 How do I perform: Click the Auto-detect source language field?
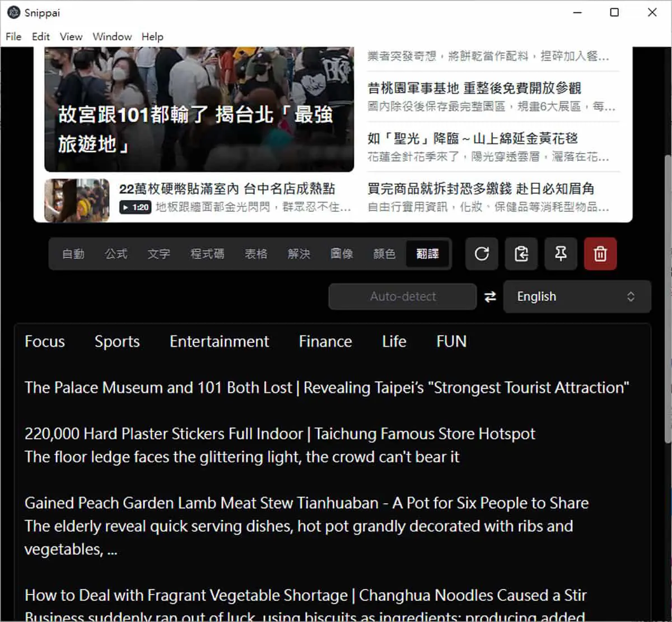(x=403, y=296)
